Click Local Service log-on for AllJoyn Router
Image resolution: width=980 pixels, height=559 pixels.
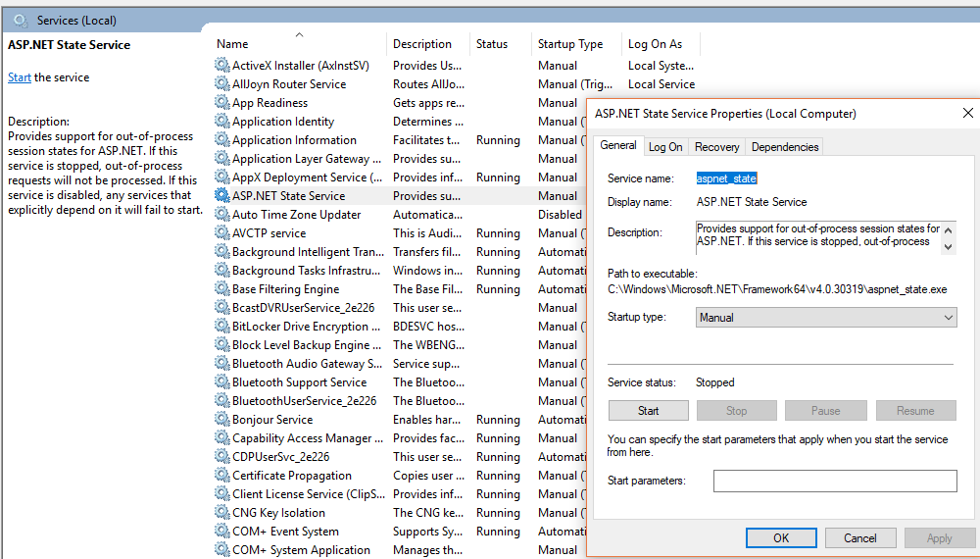(661, 84)
